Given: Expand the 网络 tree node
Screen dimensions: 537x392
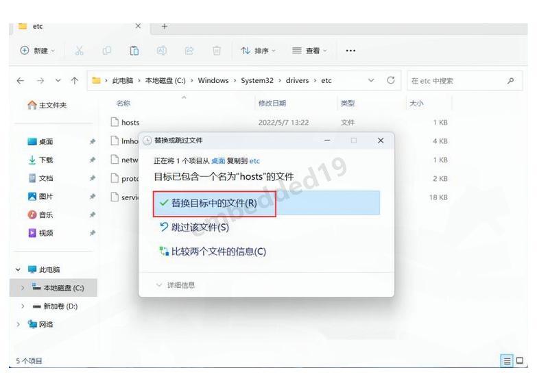Looking at the screenshot, I should pos(18,324).
